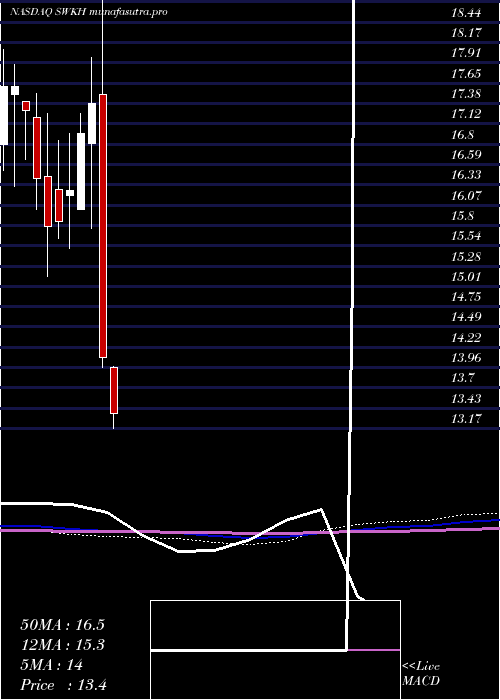This screenshot has width=500, height=700.
Task: Click the 13.43 price axis label
Action: [466, 398]
